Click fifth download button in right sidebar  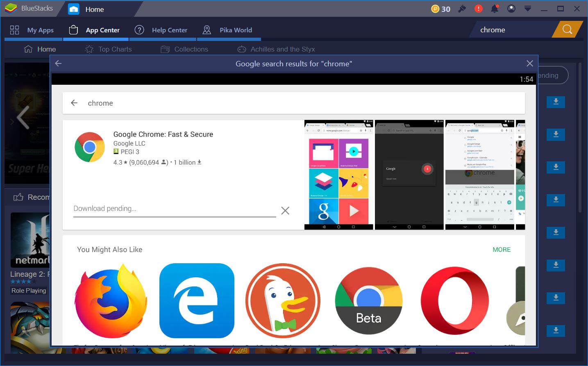point(556,233)
